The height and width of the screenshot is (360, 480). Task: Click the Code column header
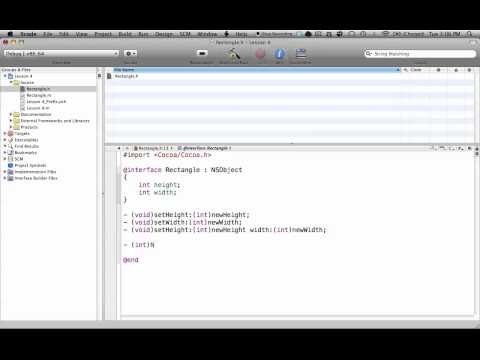[416, 70]
